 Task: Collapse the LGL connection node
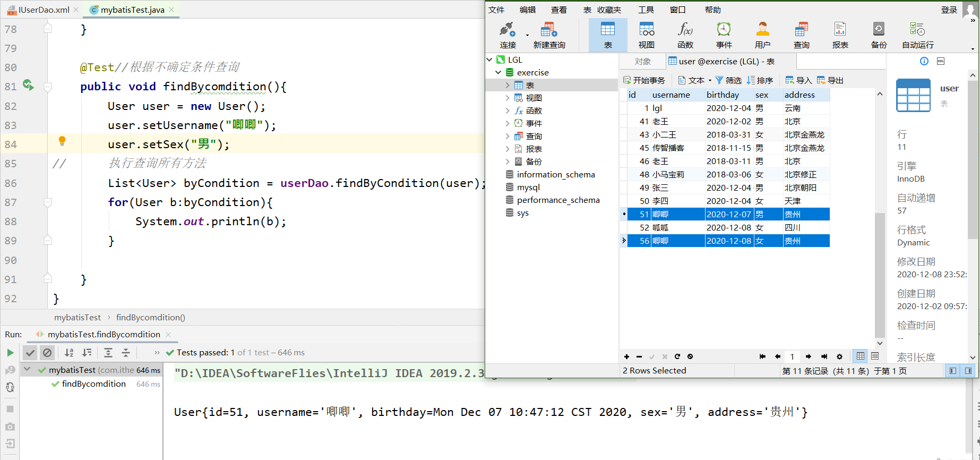489,59
